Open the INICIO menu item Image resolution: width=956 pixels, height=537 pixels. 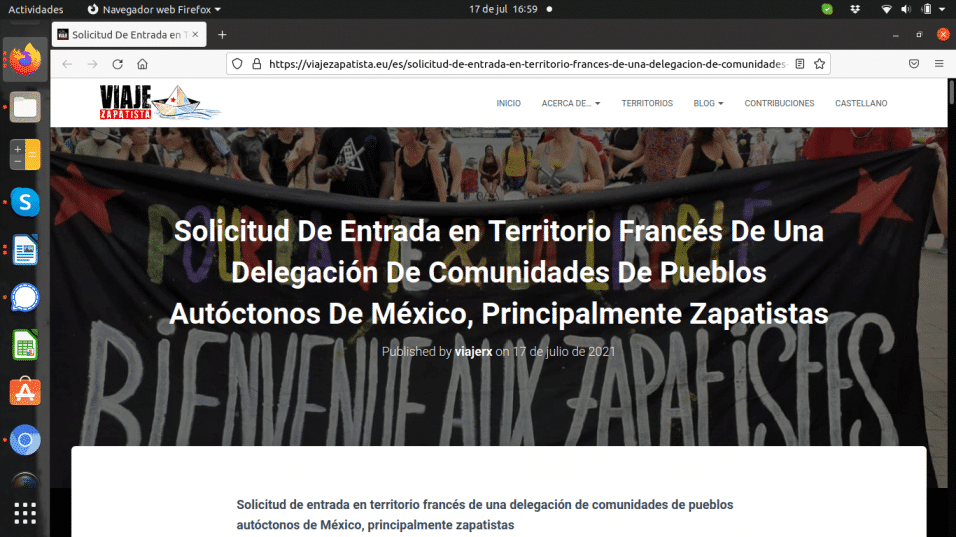[x=508, y=104]
